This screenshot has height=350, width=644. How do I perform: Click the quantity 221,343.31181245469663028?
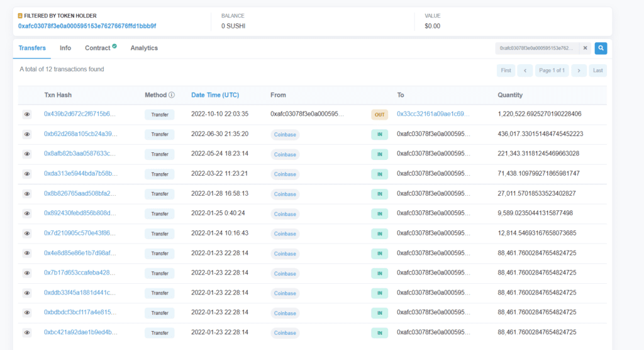[x=538, y=154]
